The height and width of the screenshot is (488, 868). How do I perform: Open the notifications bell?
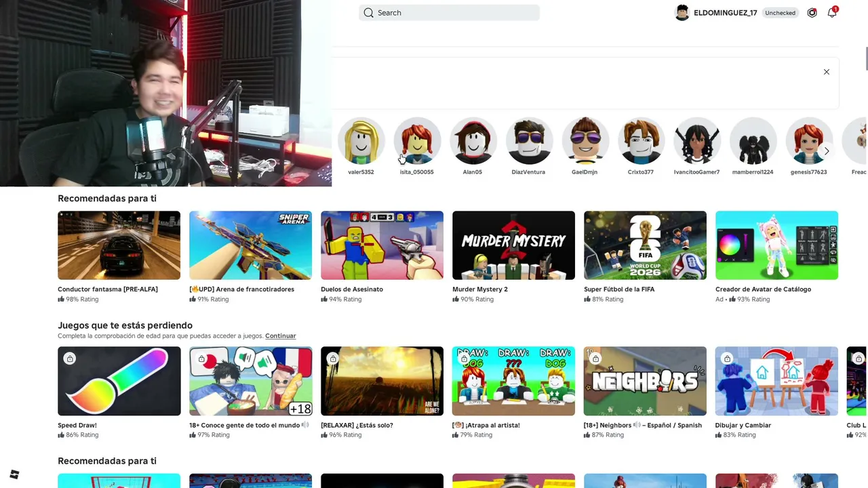click(x=832, y=12)
